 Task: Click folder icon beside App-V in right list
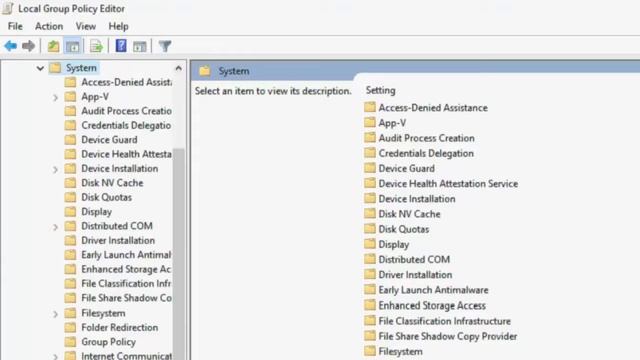coord(370,122)
